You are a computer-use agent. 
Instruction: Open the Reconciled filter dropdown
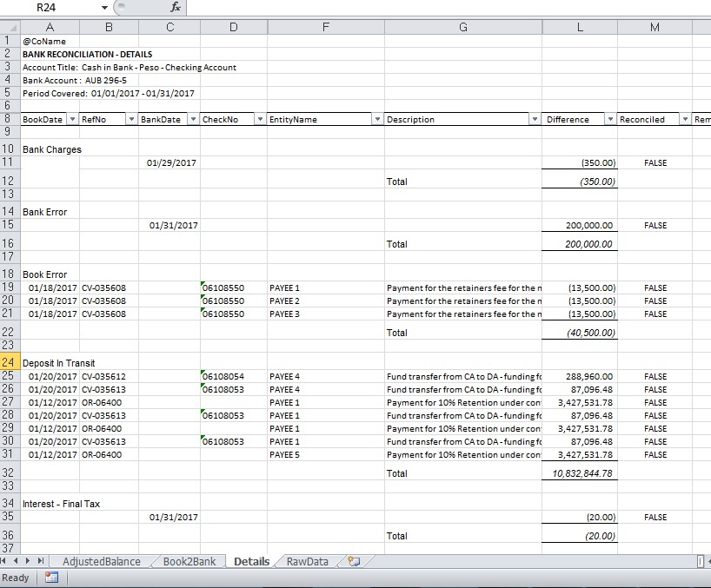685,119
